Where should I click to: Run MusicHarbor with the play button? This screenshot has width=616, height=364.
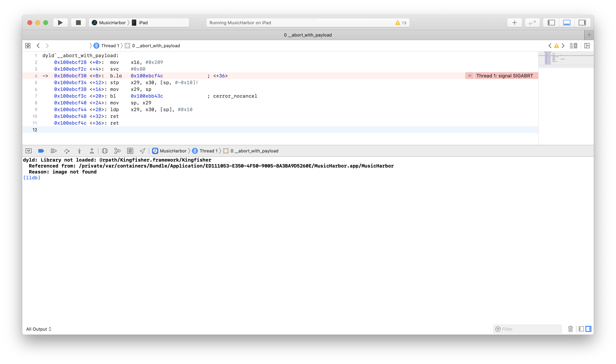point(60,22)
